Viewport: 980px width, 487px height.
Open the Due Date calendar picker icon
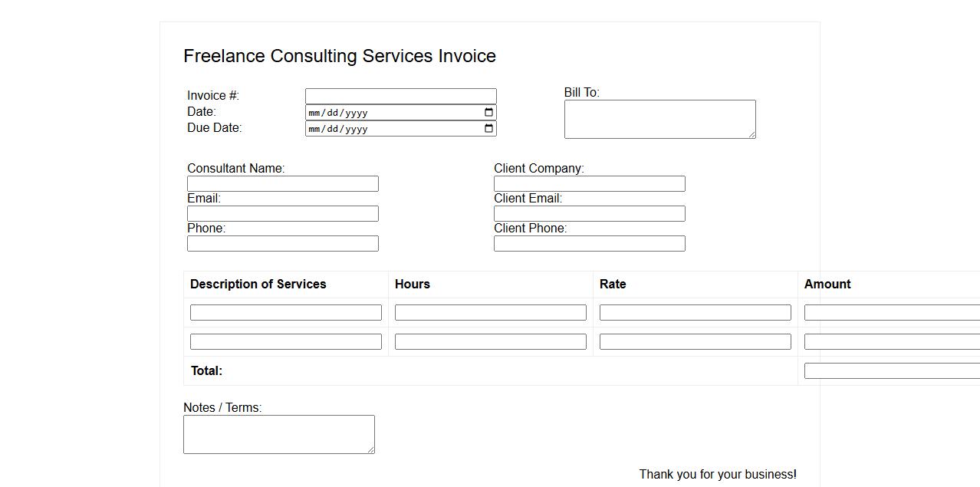click(x=488, y=129)
